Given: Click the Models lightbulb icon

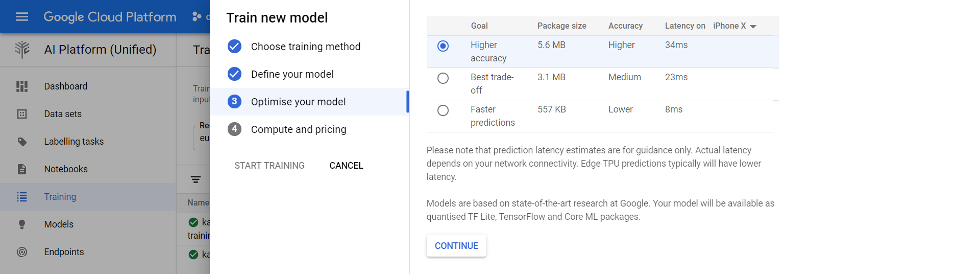Looking at the screenshot, I should click(22, 224).
